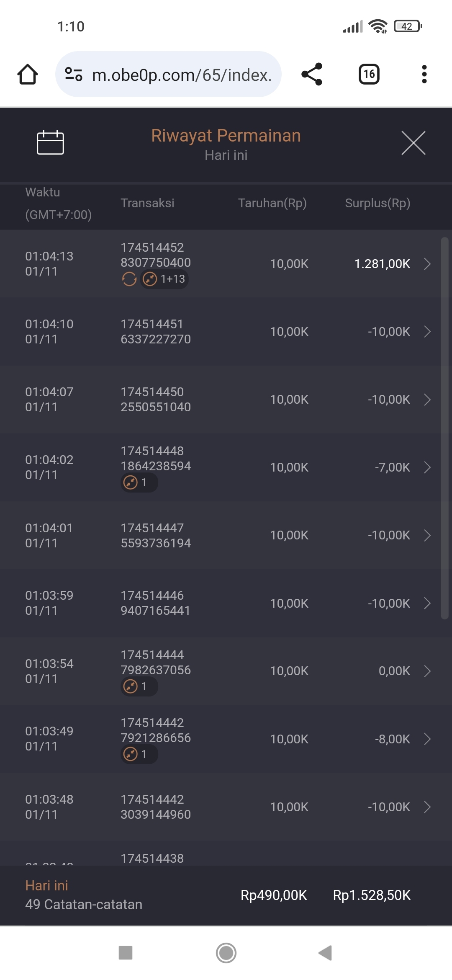Close the Riwayat Permainan panel

[x=413, y=143]
